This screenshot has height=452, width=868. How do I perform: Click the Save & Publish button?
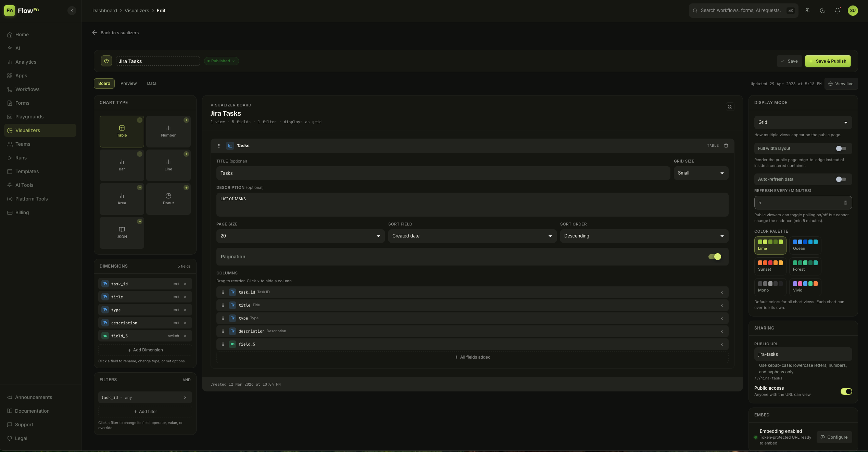pos(828,61)
